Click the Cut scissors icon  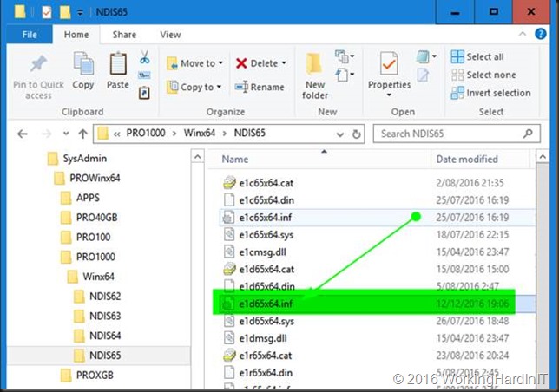(x=144, y=57)
